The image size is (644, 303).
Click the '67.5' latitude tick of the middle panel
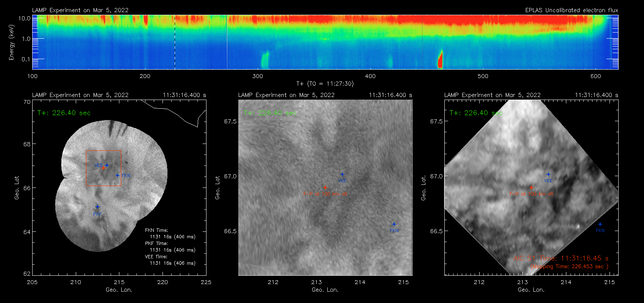(x=230, y=121)
